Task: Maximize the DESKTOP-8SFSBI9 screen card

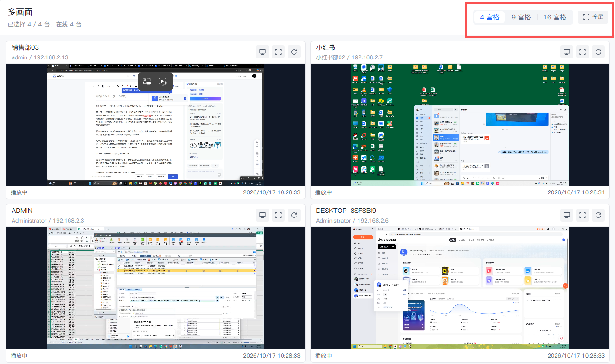Action: point(583,215)
